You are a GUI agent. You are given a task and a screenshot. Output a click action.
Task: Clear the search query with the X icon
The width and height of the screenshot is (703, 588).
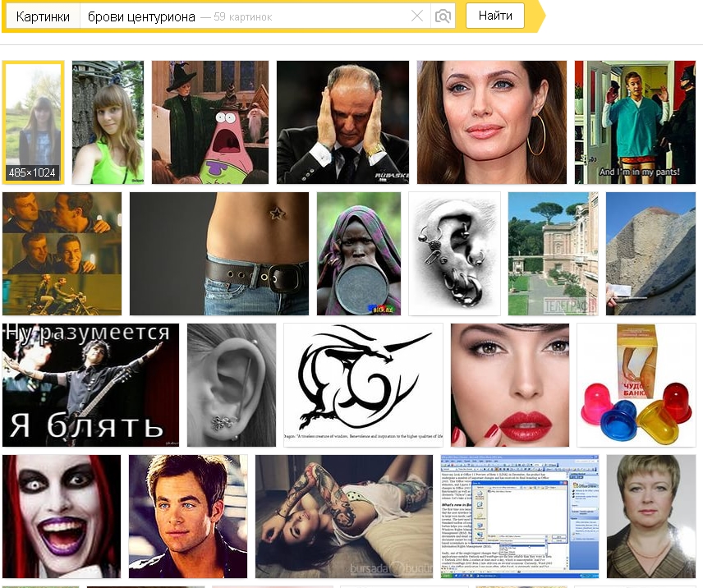(x=417, y=16)
